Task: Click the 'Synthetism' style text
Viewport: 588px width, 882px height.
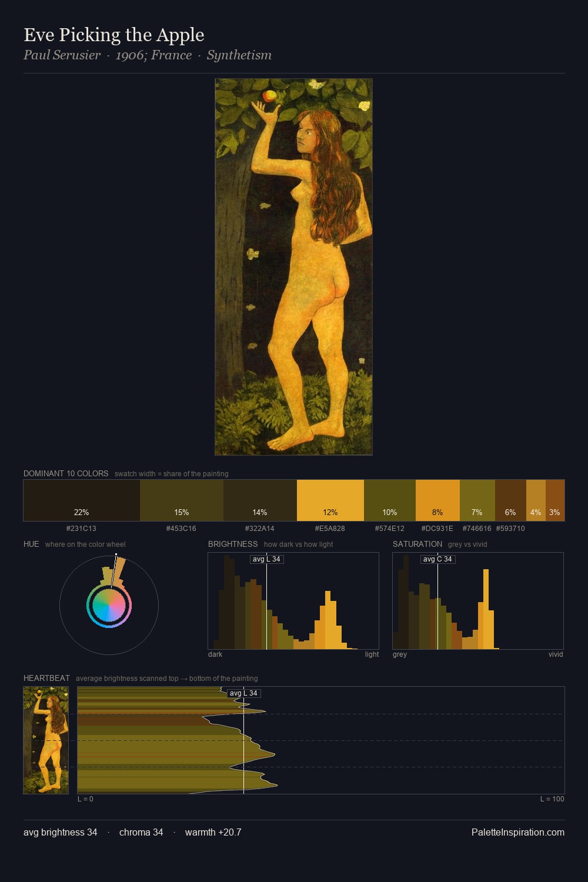Action: 239,55
